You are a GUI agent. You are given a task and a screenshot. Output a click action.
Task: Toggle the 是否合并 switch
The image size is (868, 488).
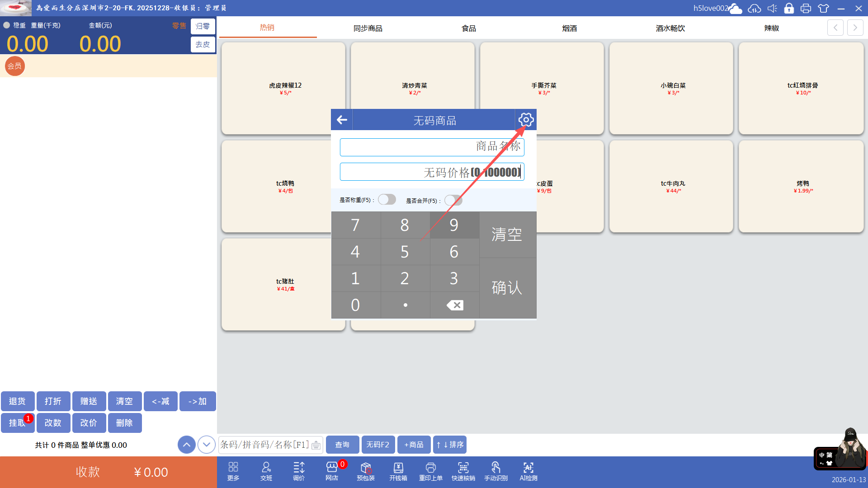pos(453,200)
